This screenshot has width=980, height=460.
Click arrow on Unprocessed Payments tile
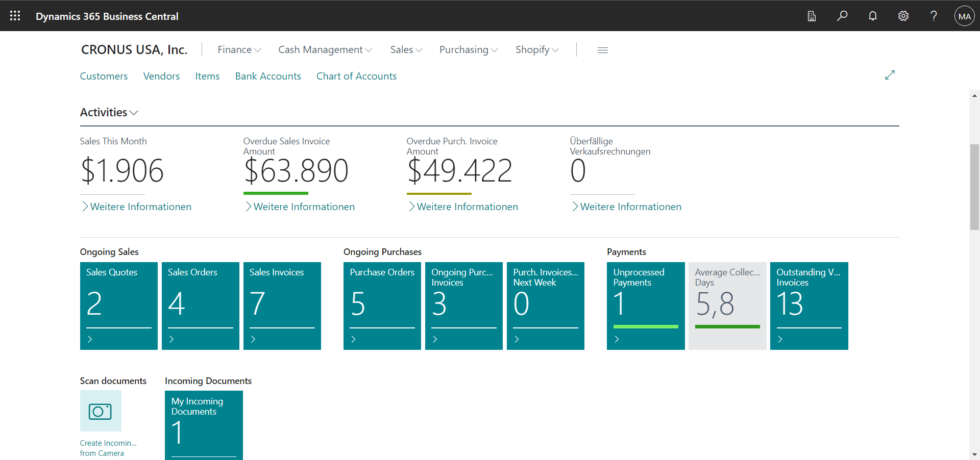[x=617, y=339]
